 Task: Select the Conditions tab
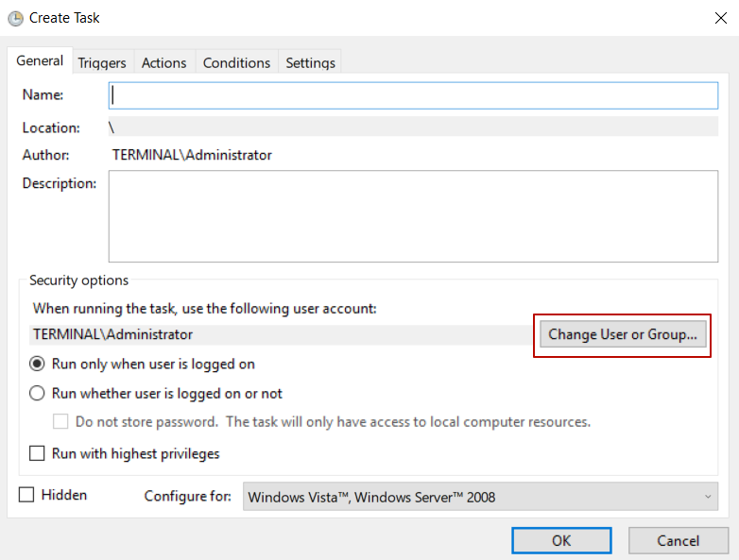tap(236, 62)
